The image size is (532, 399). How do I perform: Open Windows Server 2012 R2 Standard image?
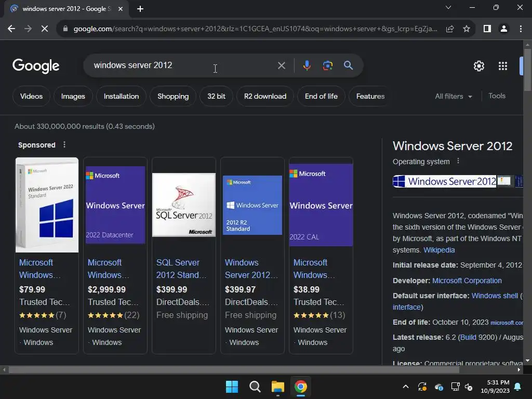[x=252, y=205]
